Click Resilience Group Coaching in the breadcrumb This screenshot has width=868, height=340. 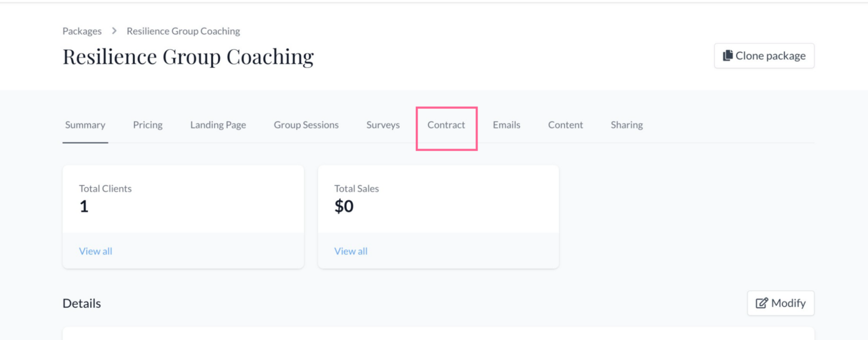point(183,31)
